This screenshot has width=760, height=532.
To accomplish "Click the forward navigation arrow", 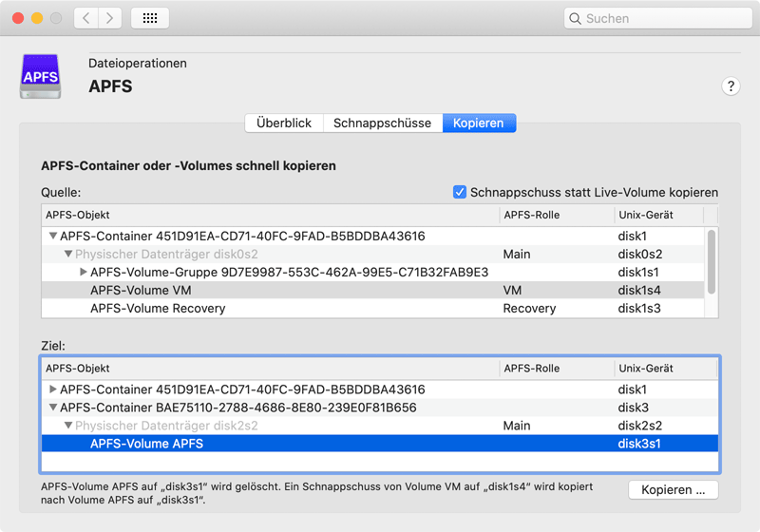I will click(110, 18).
